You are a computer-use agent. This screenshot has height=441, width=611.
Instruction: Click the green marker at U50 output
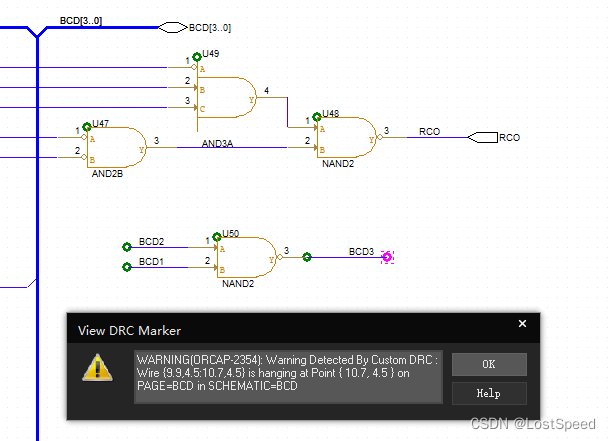coord(307,257)
